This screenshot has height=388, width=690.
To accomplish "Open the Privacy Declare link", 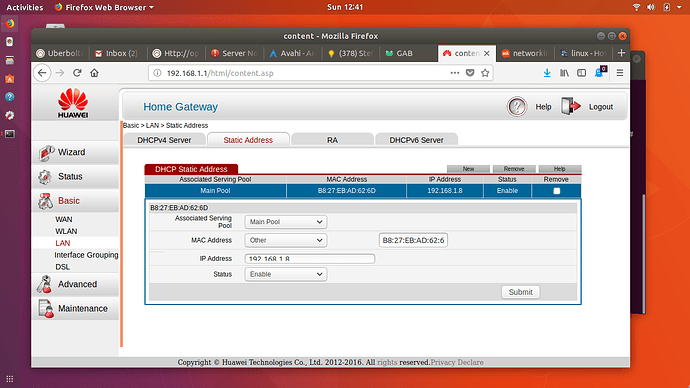I will pyautogui.click(x=457, y=362).
